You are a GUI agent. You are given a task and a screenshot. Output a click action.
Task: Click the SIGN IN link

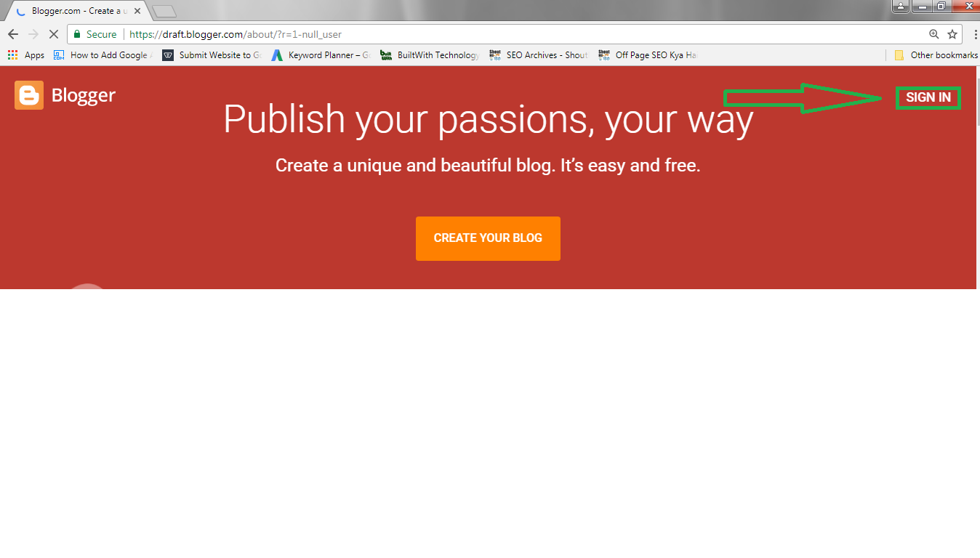pyautogui.click(x=928, y=97)
